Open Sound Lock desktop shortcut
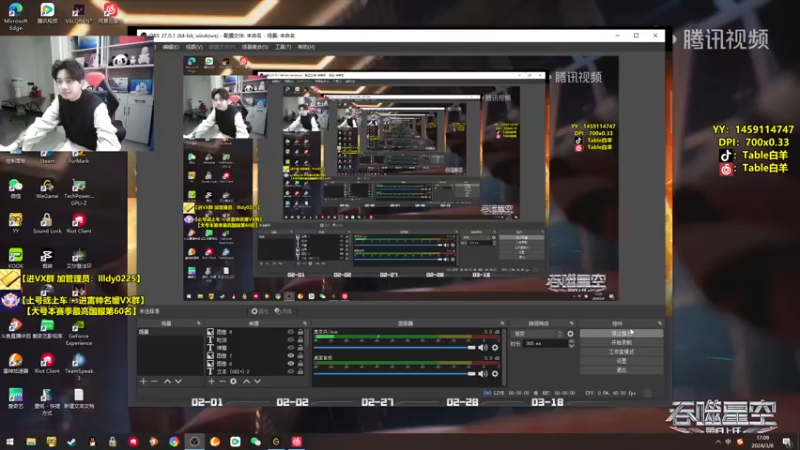 pyautogui.click(x=47, y=223)
